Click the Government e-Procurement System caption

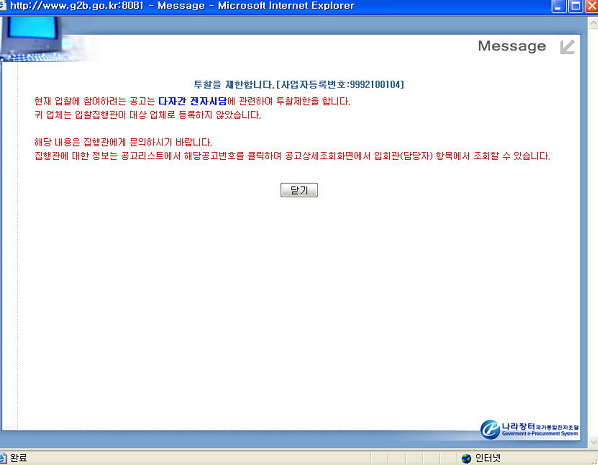tap(540, 433)
